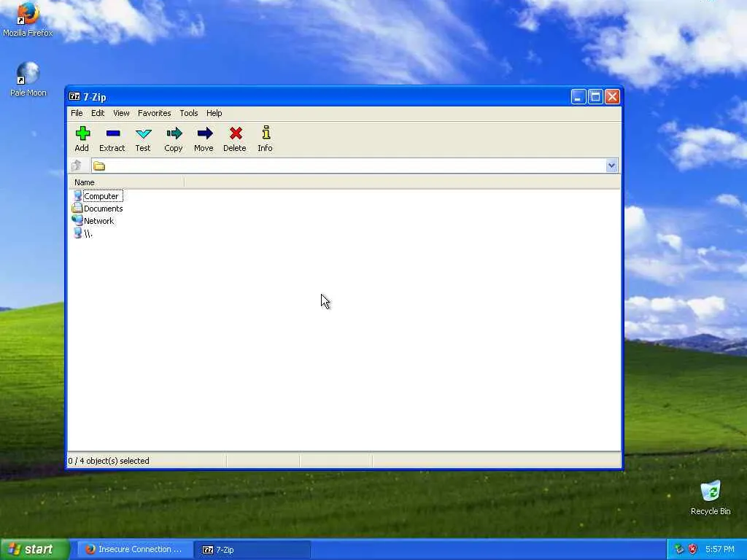Select the \\. device icon
The image size is (747, 560).
click(x=77, y=233)
